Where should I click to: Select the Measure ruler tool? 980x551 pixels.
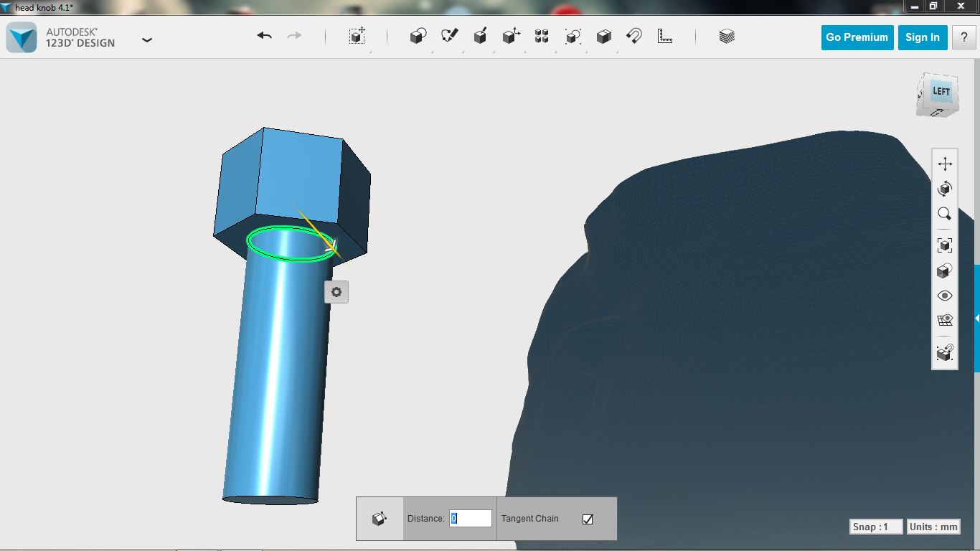(x=665, y=36)
